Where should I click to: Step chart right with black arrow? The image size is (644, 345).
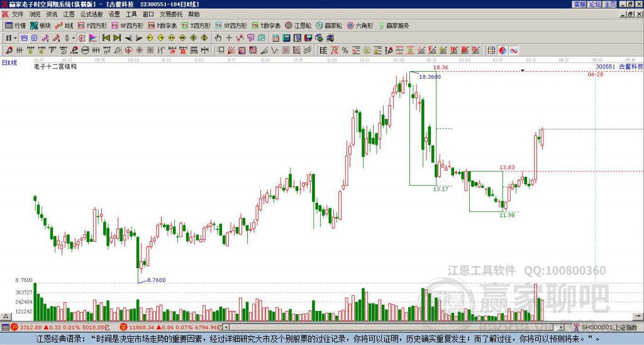click(139, 38)
